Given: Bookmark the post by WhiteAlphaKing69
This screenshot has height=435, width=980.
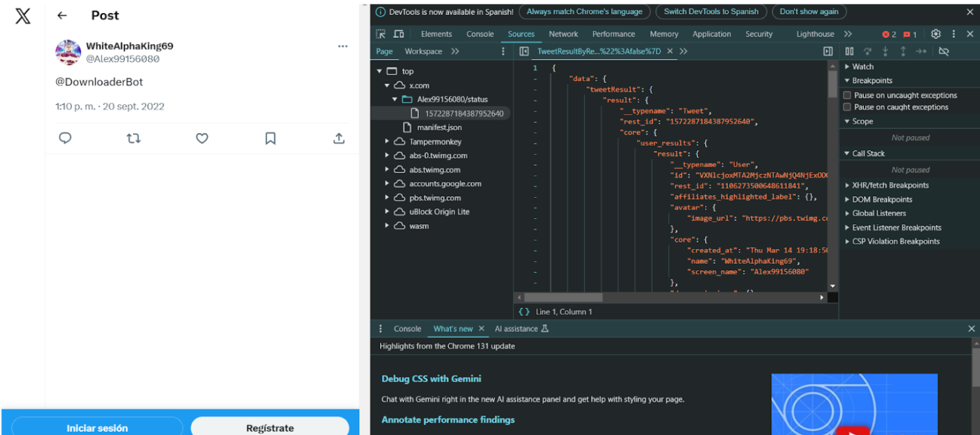Looking at the screenshot, I should [x=270, y=138].
